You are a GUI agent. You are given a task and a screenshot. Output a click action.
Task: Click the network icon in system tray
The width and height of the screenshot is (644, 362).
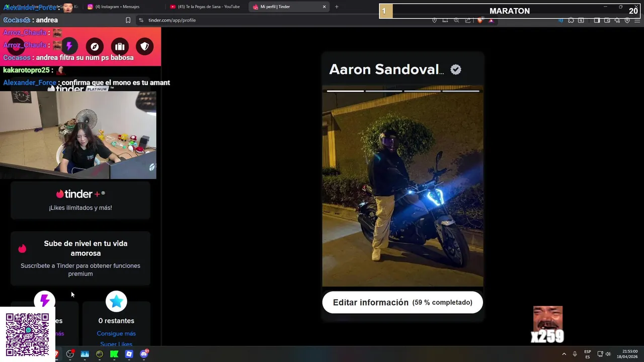point(600,354)
